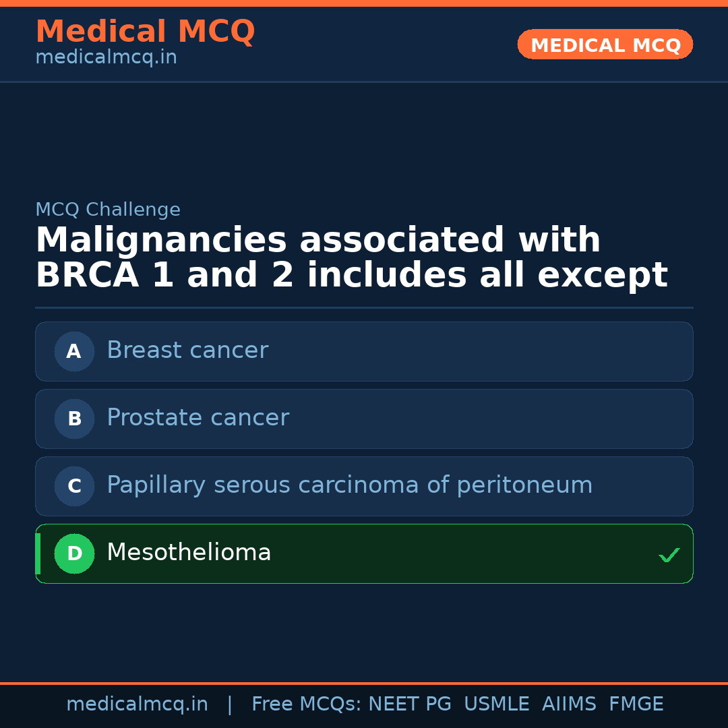Pick the "Prostate cancer" answer text

[x=198, y=418]
